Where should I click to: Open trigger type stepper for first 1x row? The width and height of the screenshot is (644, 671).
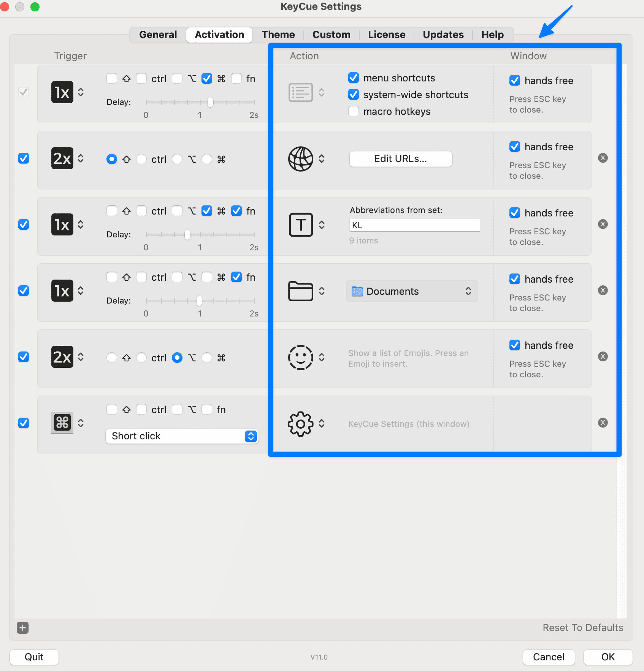coord(81,92)
